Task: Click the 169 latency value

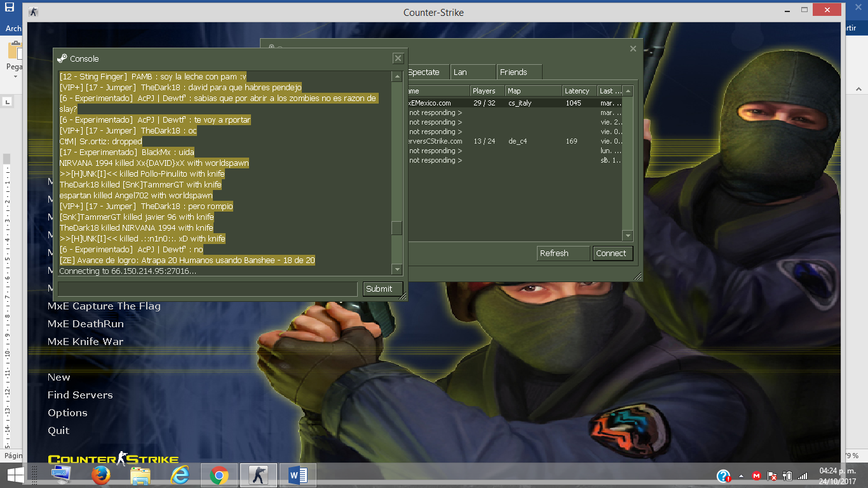Action: 572,141
